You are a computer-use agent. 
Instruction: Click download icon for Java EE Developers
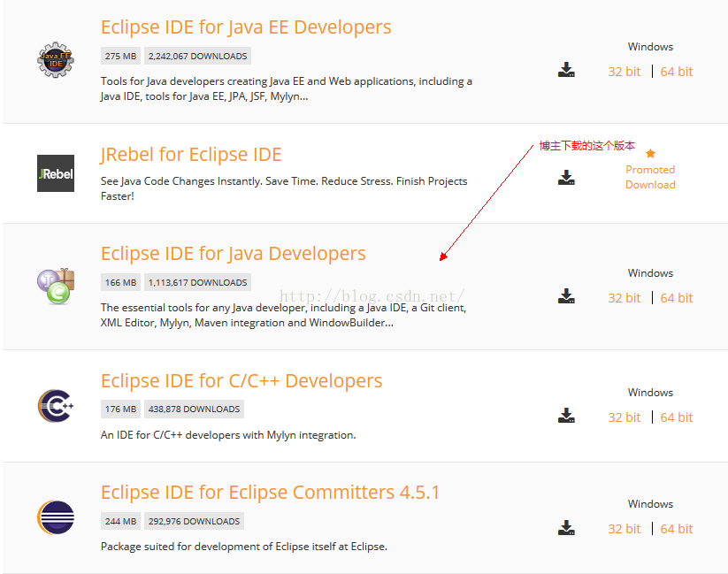coord(566,70)
